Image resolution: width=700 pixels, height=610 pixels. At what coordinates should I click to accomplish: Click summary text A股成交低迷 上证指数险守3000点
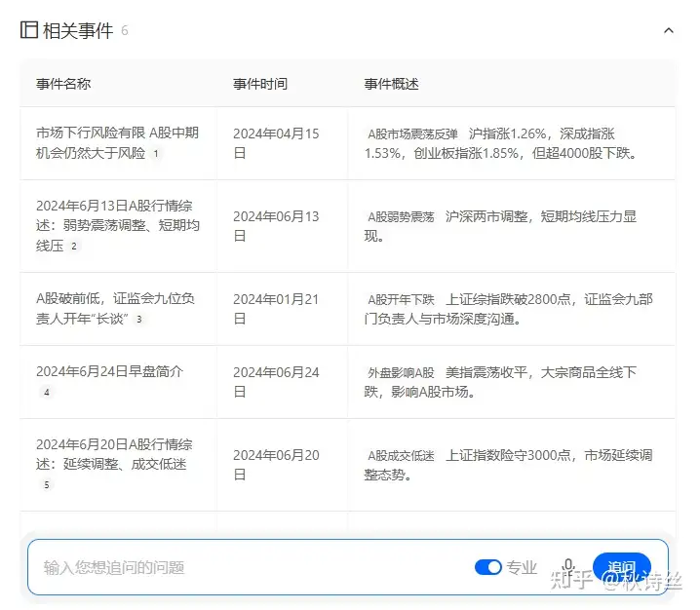coord(509,465)
